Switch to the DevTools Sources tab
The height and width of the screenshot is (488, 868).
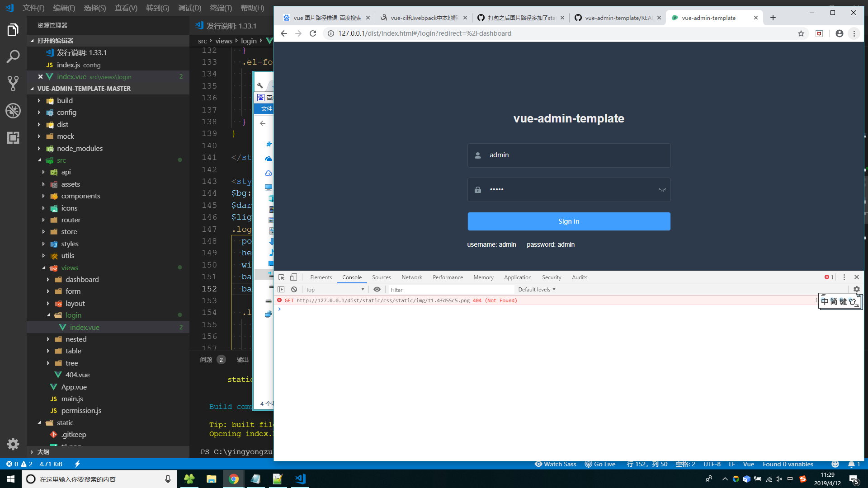pyautogui.click(x=382, y=277)
